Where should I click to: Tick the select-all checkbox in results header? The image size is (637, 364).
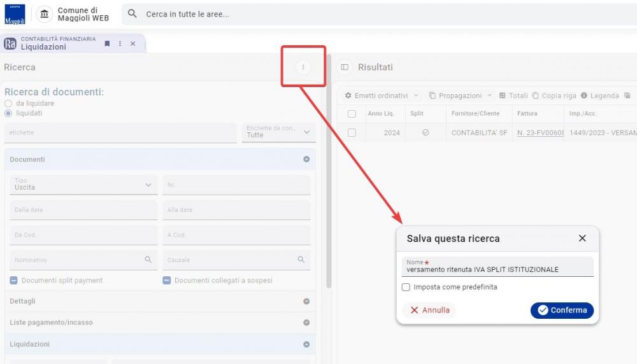pos(352,114)
